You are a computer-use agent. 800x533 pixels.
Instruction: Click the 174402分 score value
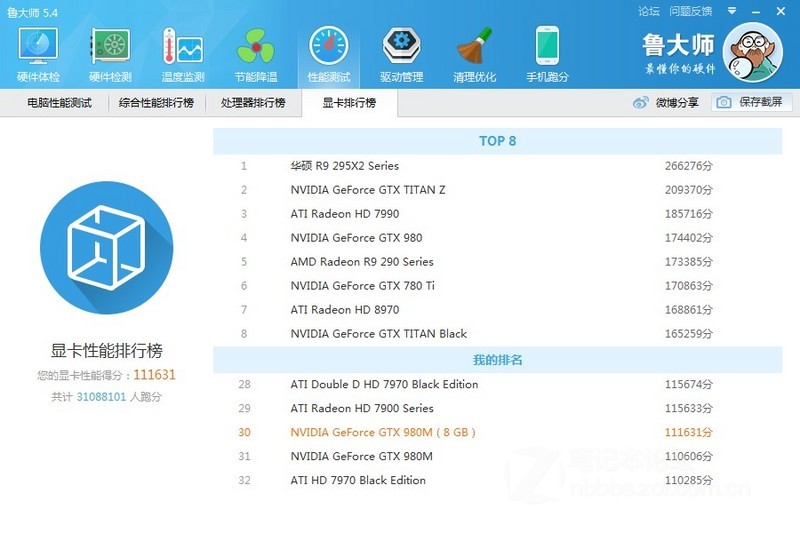pos(688,238)
